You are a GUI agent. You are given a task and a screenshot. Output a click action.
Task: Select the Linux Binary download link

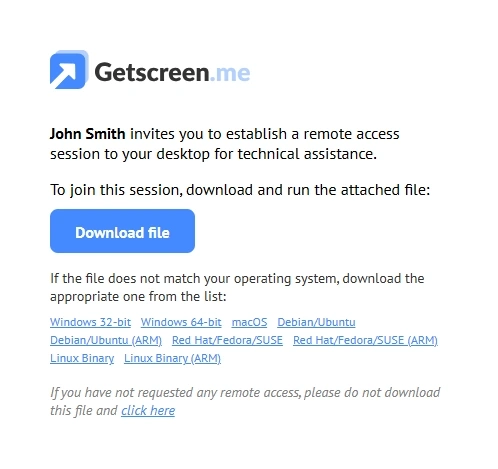click(82, 358)
